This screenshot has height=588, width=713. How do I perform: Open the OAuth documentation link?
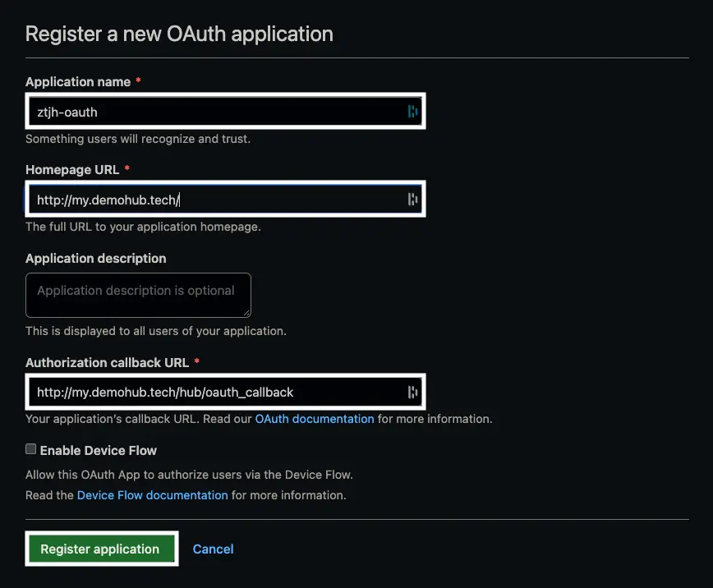tap(315, 419)
